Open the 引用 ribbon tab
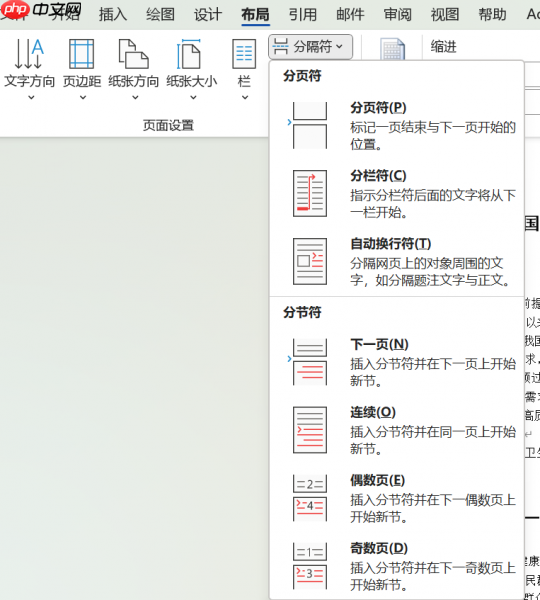The width and height of the screenshot is (540, 600). 303,15
